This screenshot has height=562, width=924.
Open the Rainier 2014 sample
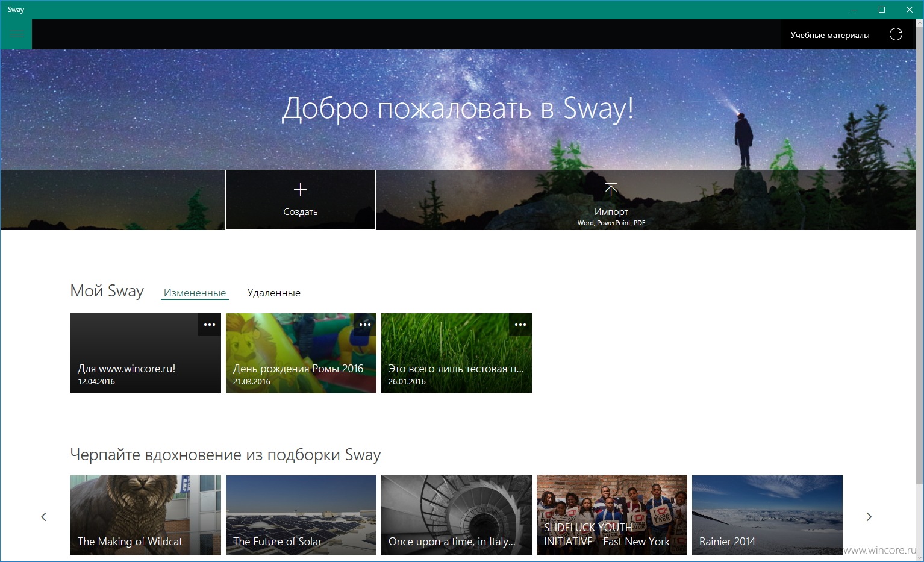767,515
